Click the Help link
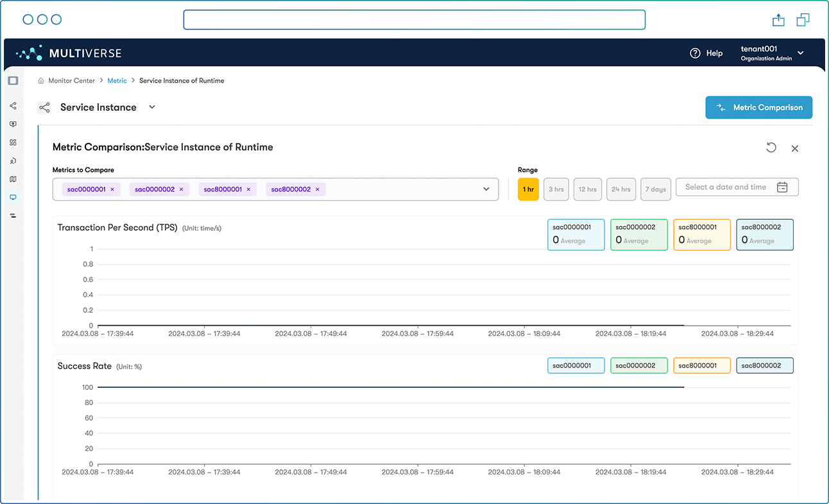 tap(714, 53)
